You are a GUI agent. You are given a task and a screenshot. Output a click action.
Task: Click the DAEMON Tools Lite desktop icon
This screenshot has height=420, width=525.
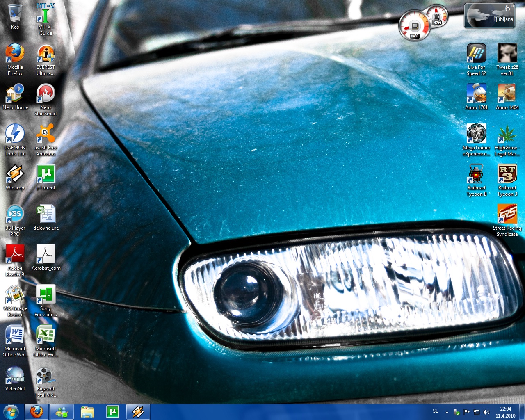click(15, 140)
